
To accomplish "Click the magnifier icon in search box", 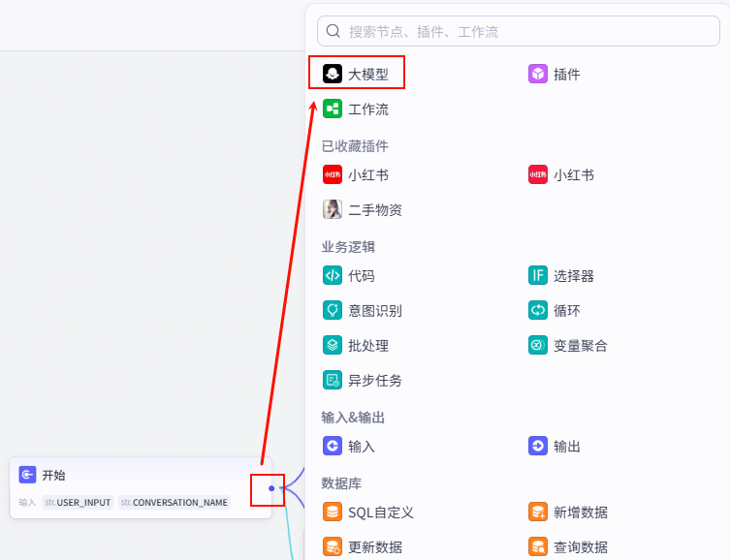I will point(333,31).
